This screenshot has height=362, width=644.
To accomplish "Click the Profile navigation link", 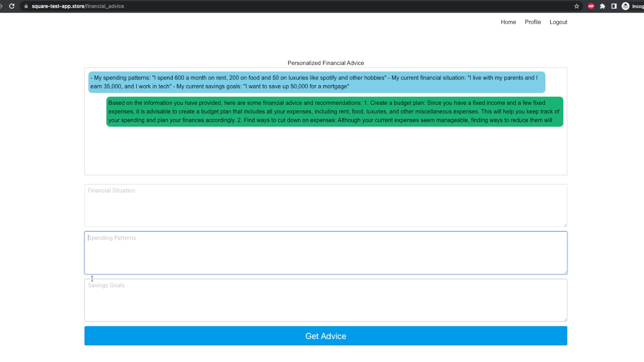I will [x=533, y=22].
